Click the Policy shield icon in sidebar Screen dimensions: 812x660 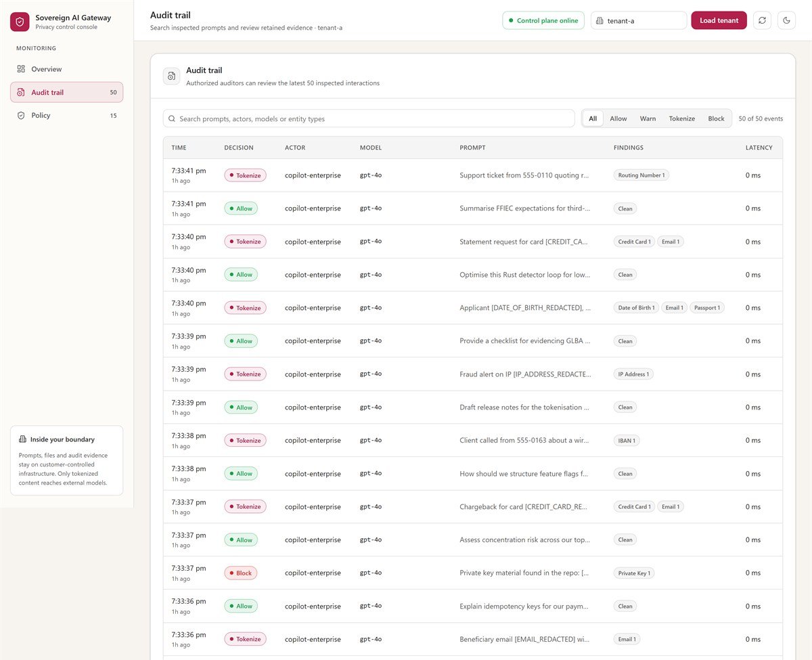(x=21, y=115)
